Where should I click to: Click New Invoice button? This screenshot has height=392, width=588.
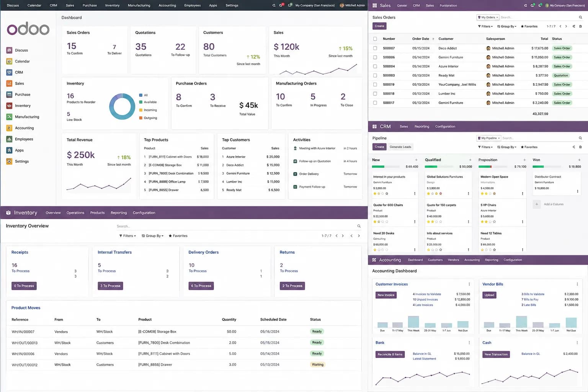coord(386,295)
